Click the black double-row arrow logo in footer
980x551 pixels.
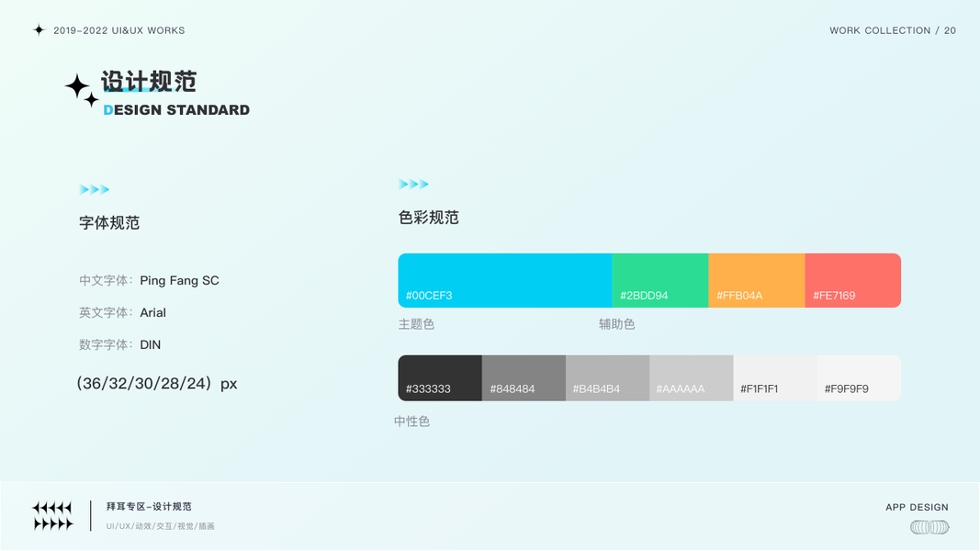[52, 516]
